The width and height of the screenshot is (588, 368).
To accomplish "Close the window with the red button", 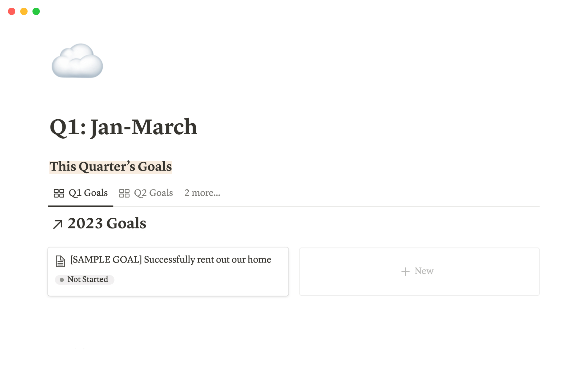I will 12,11.
